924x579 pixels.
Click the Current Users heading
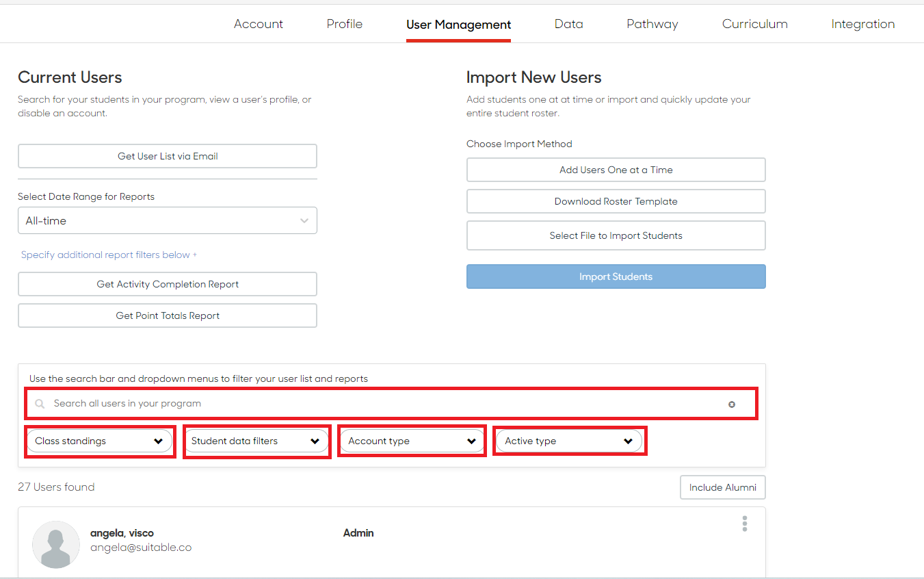pos(70,77)
